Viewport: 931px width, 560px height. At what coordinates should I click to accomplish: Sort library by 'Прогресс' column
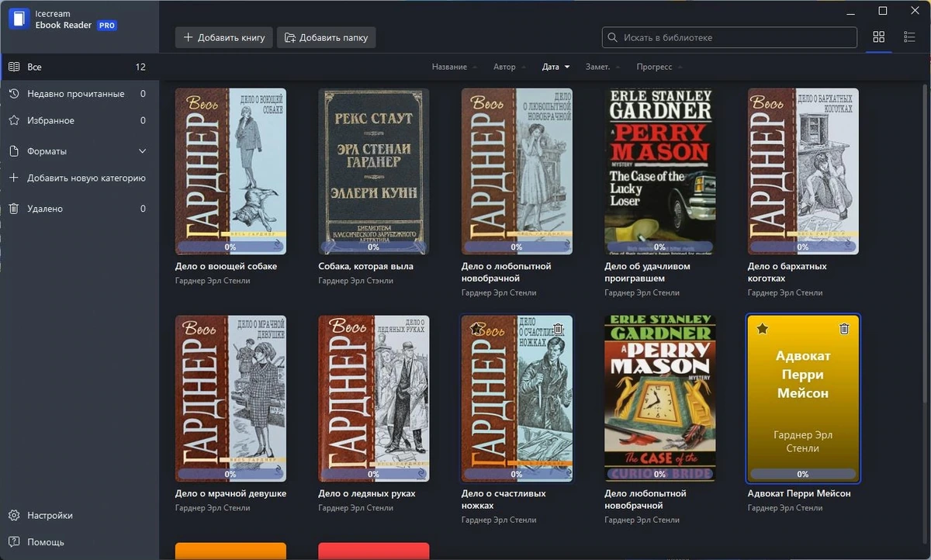pos(659,67)
